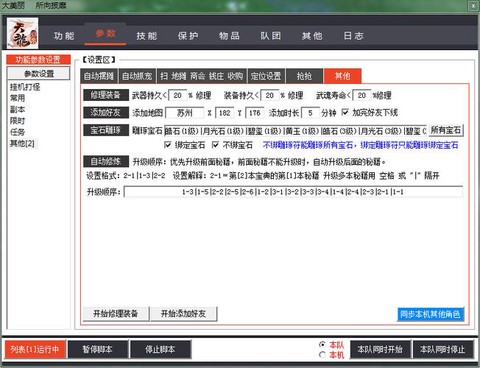This screenshot has height=368, width=480.
Task: Click the blue hint text about 雕琢符
Action: (360, 145)
